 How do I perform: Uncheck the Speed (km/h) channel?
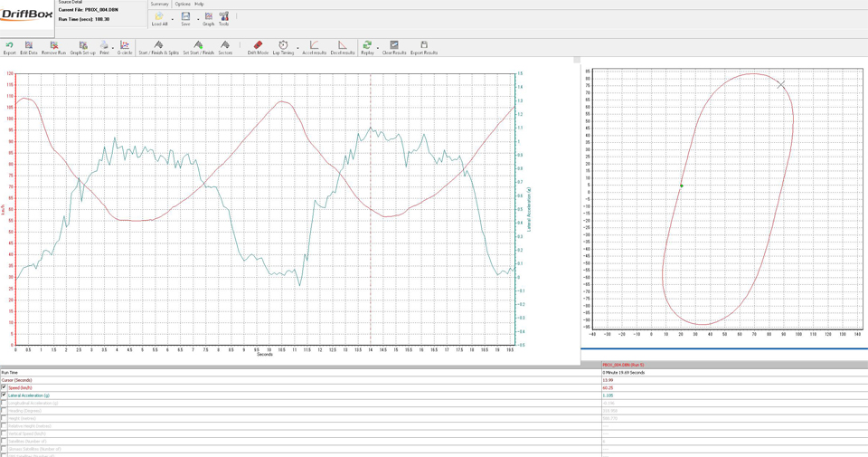[4, 387]
